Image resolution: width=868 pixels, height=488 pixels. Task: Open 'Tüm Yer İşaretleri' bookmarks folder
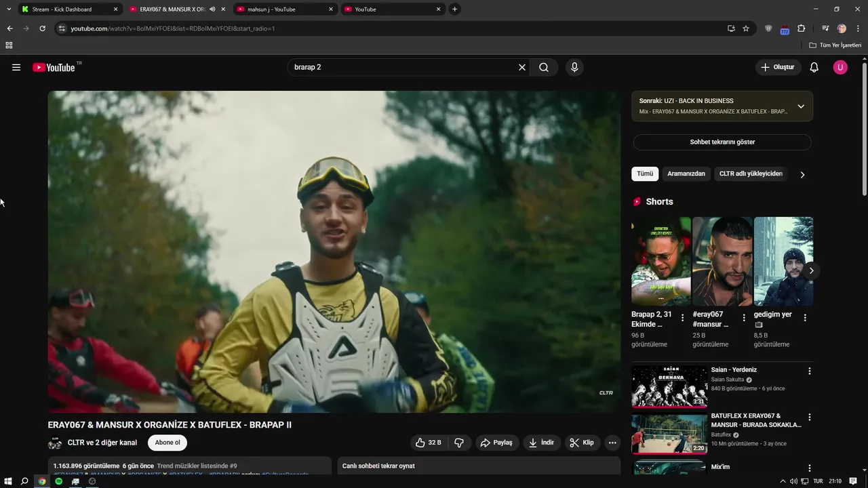[x=835, y=45]
